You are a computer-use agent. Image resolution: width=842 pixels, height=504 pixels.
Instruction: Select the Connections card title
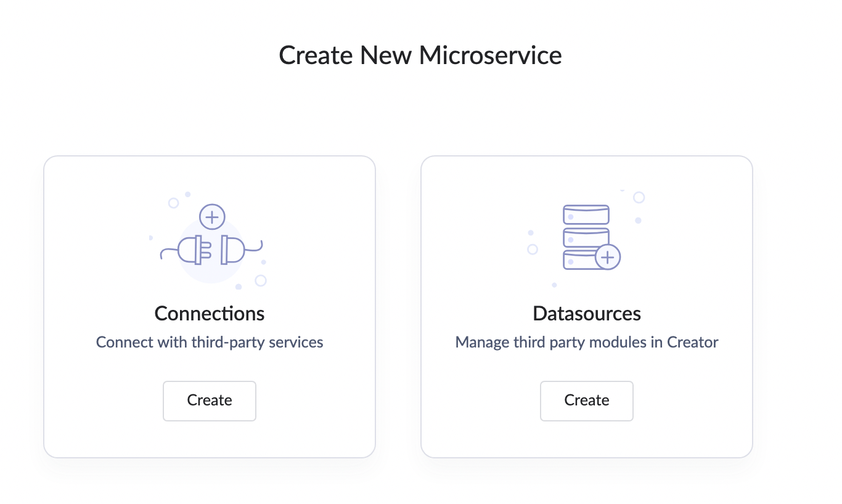(210, 313)
